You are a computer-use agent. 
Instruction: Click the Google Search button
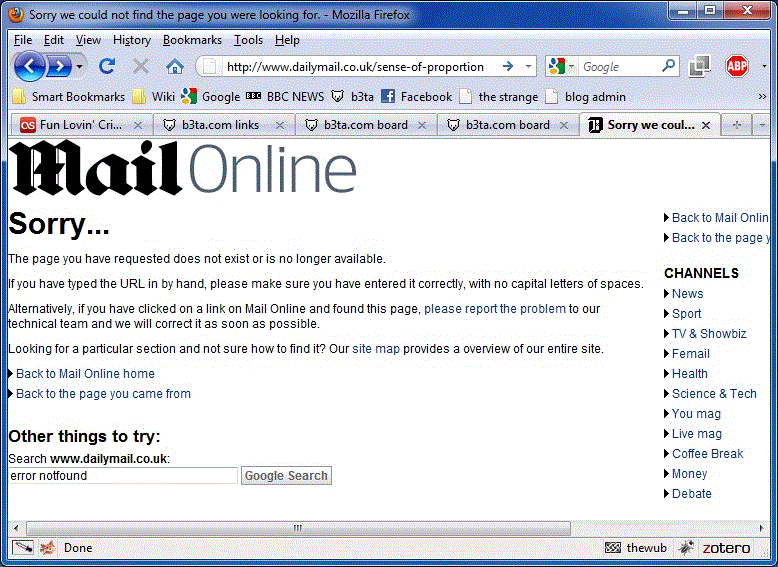[286, 476]
